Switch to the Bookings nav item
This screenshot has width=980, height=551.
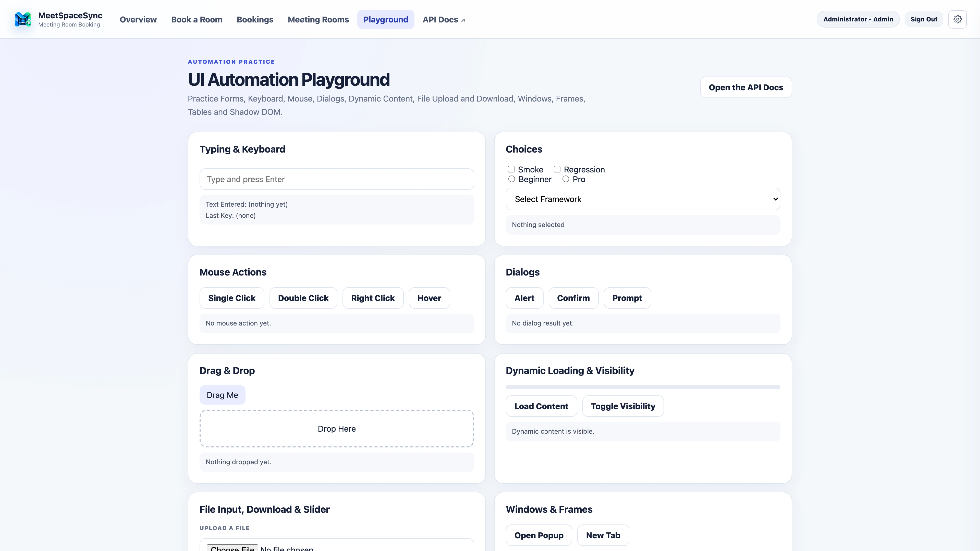(255, 19)
